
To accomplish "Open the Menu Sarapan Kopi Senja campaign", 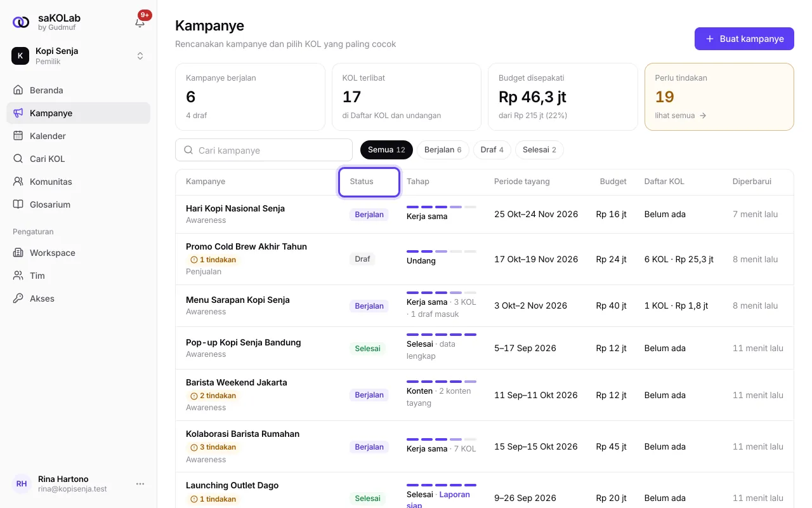I will tap(238, 300).
